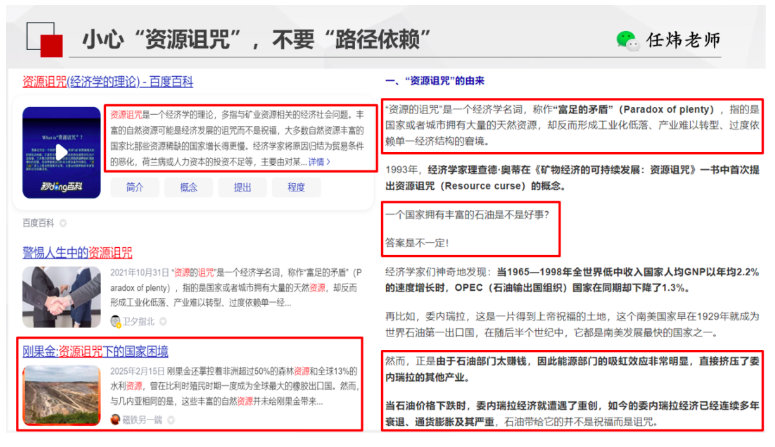Image resolution: width=775 pixels, height=447 pixels.
Task: Select the 程度 section tab
Action: click(296, 187)
